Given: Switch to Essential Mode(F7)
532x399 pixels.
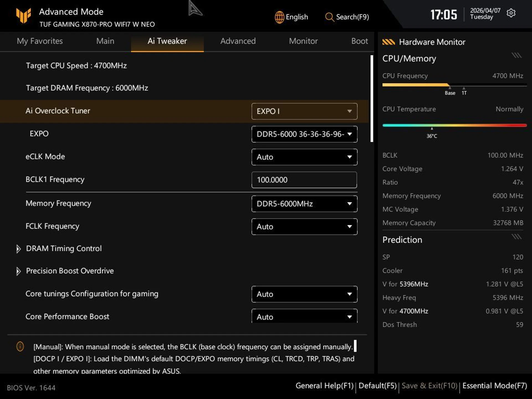Looking at the screenshot, I should pyautogui.click(x=495, y=386).
